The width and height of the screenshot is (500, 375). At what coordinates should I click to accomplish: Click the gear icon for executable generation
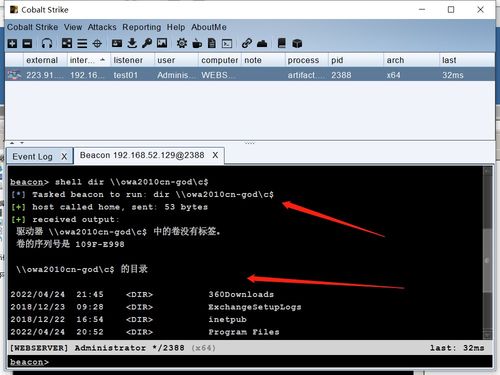[x=182, y=43]
